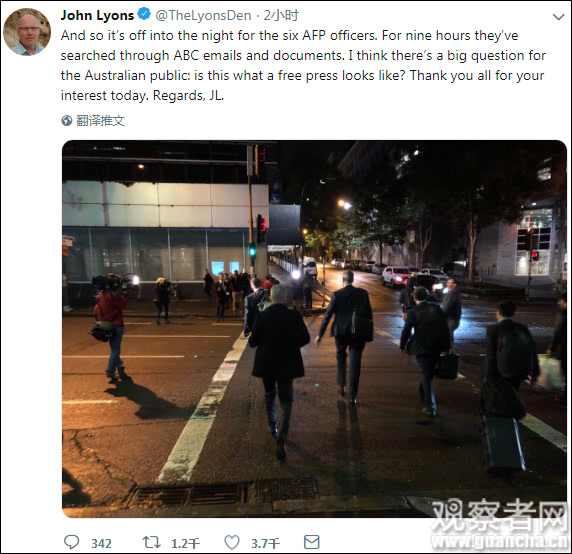
Task: Click the www.guancha.cn watermark URL
Action: [x=500, y=542]
